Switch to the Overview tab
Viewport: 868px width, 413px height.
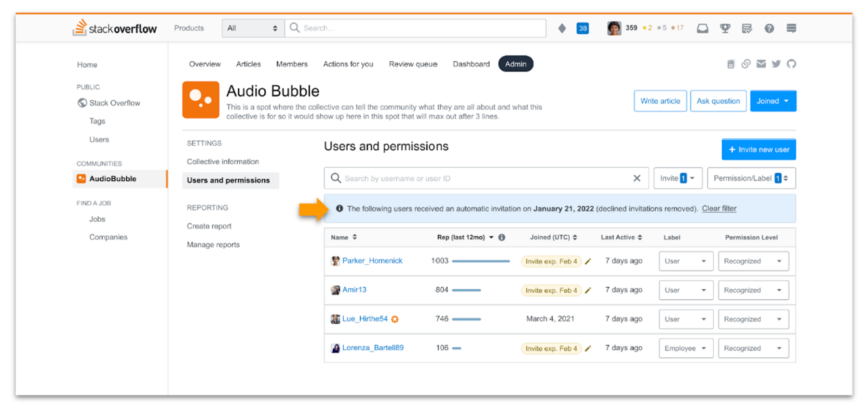(x=204, y=64)
